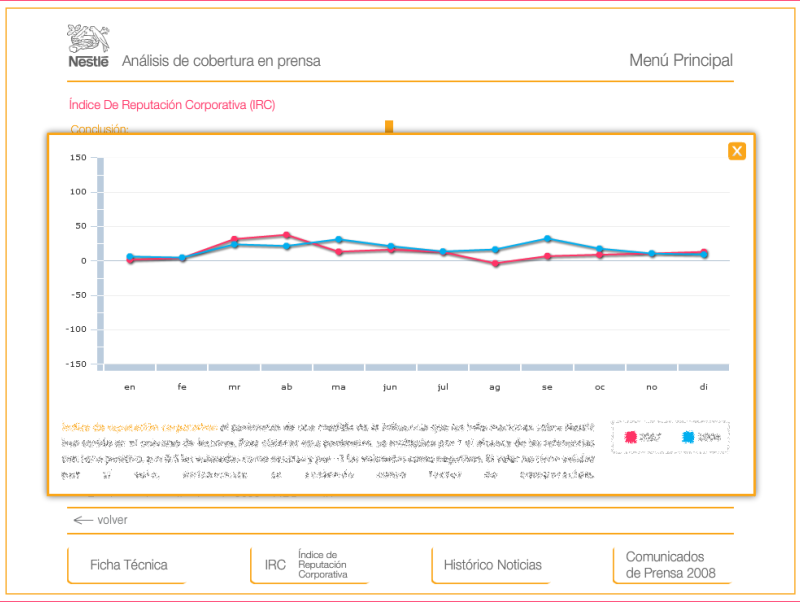This screenshot has height=602, width=800.
Task: Click the orange scroll handle above the popup
Action: 389,127
